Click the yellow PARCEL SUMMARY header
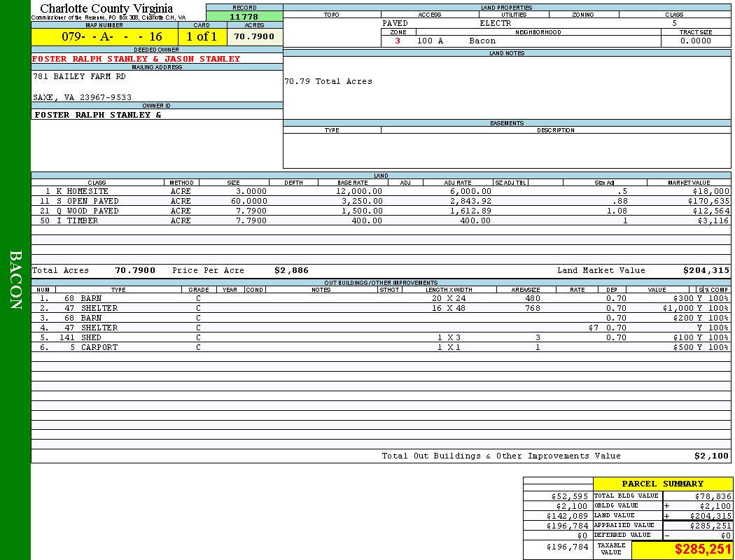 tap(662, 484)
